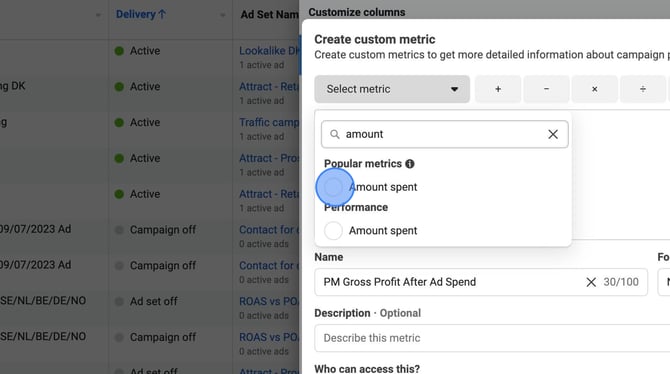The width and height of the screenshot is (670, 374).
Task: Sort by the Delivery column header
Action: [141, 14]
